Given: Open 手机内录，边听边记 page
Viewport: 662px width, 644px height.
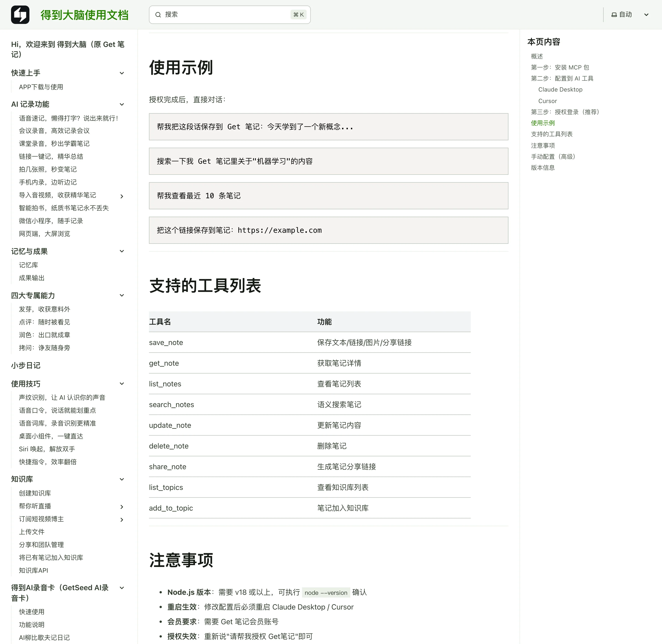Looking at the screenshot, I should coord(48,182).
